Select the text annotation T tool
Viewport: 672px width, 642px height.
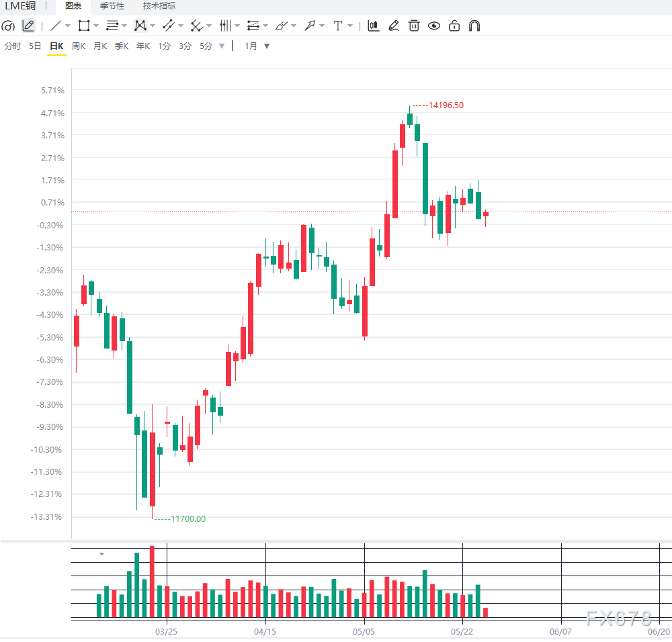click(x=338, y=26)
